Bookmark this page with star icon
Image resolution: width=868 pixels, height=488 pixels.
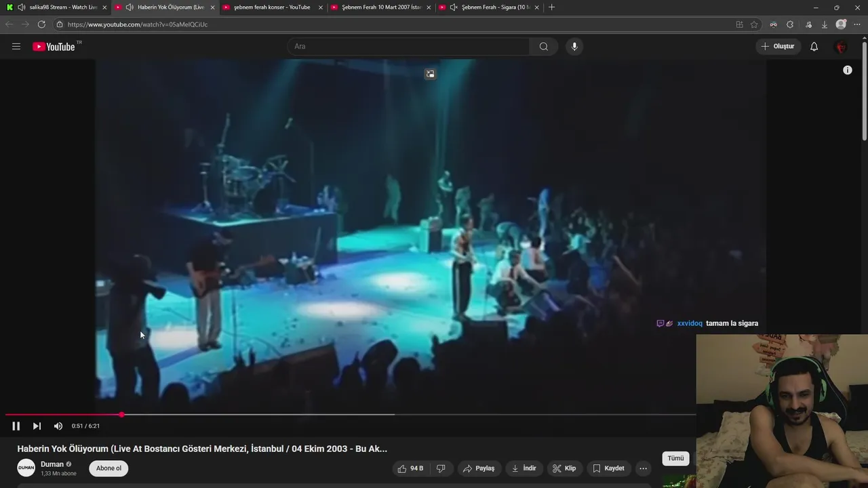(754, 24)
